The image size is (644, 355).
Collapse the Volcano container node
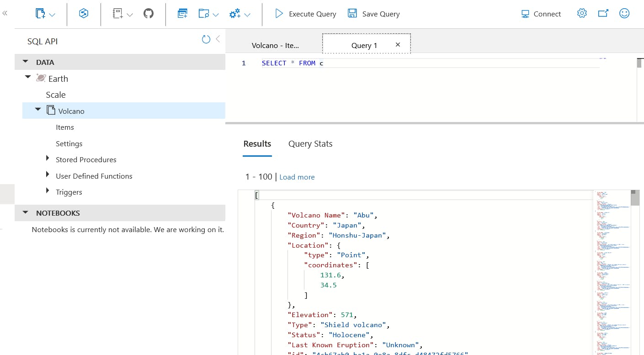pyautogui.click(x=38, y=110)
